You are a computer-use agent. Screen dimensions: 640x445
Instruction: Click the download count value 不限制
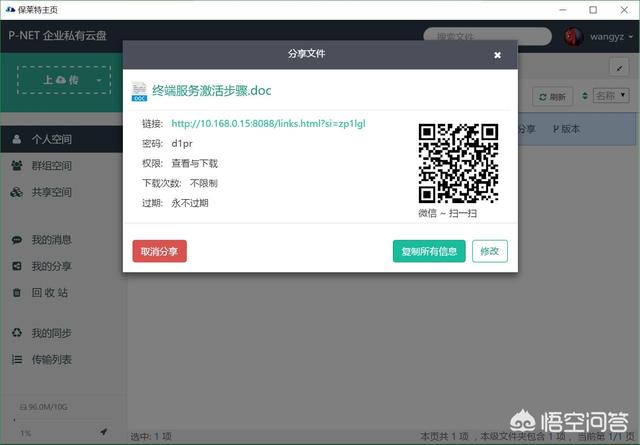[x=204, y=183]
